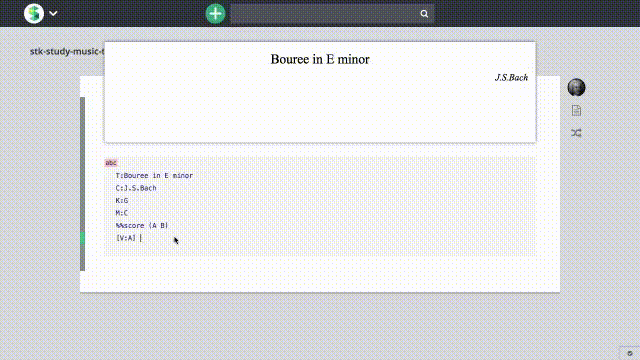
Task: Click the line "K:G"
Action: [x=122, y=200]
